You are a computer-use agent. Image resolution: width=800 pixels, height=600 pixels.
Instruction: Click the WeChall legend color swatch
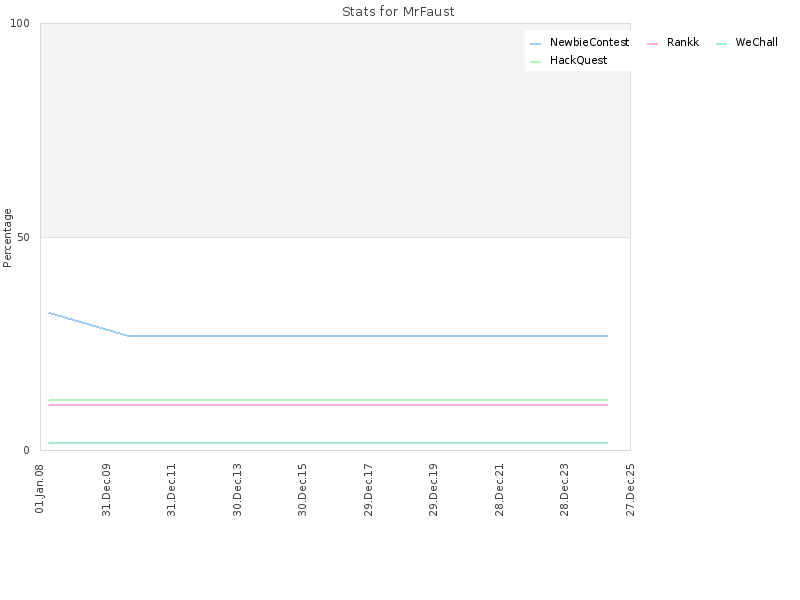click(721, 44)
